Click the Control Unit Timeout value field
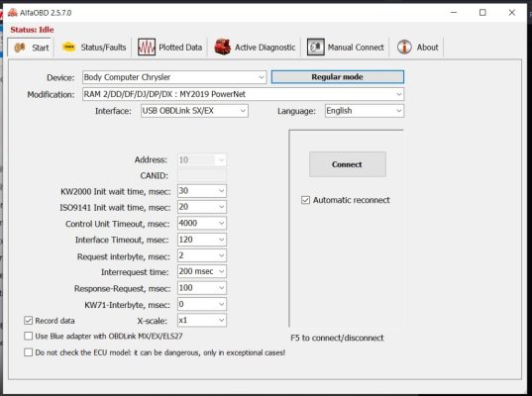532x396 pixels. pyautogui.click(x=202, y=223)
